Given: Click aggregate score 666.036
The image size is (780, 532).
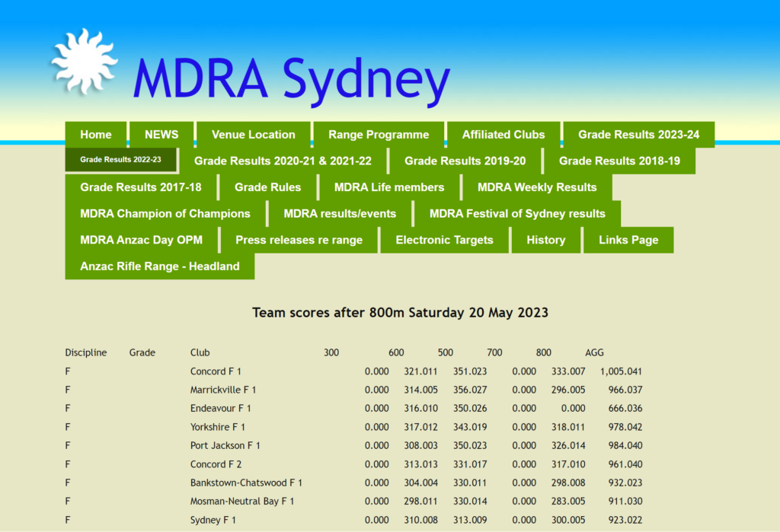Looking at the screenshot, I should click(625, 408).
